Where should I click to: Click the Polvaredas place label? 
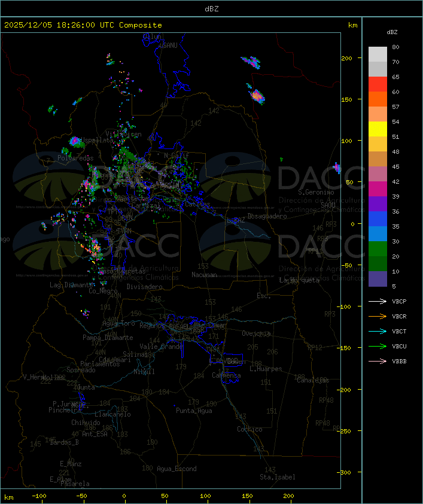click(x=75, y=158)
